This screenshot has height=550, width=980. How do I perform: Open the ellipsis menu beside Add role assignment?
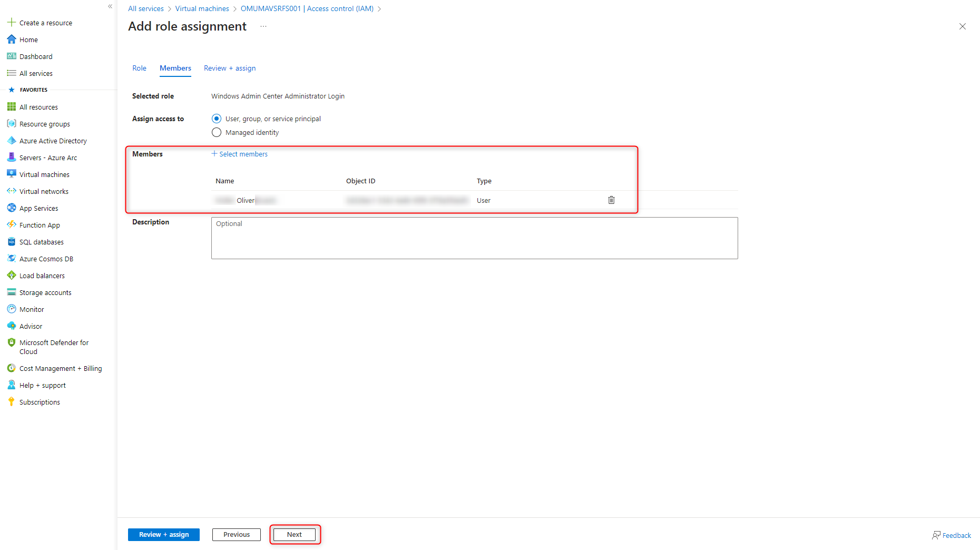263,26
